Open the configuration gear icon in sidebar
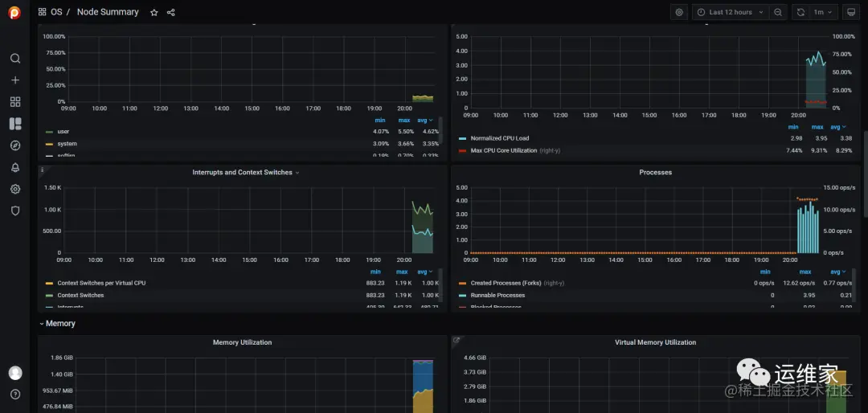Screen dimensions: 868x413 [15, 190]
